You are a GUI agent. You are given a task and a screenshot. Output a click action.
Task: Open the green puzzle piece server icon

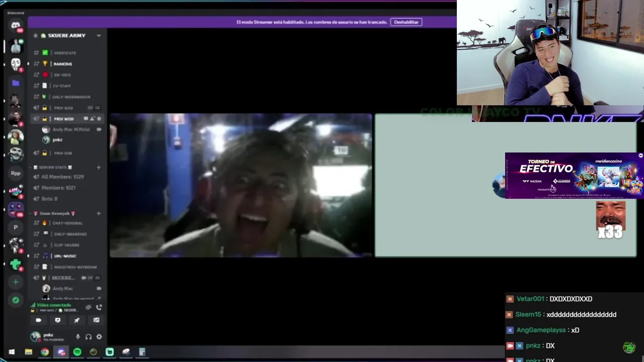16,264
